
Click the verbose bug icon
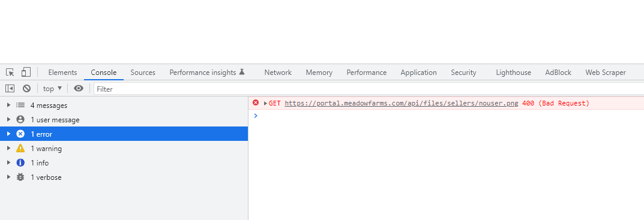click(20, 177)
